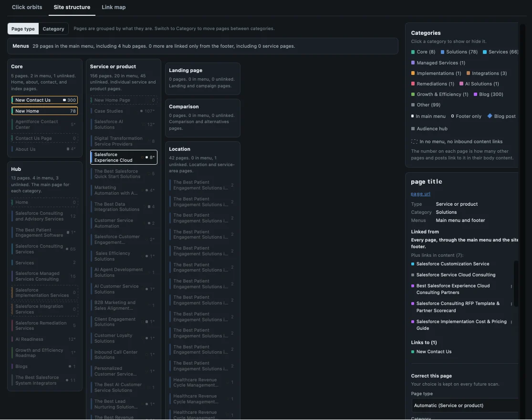532x420 pixels.
Task: Open Salesforce Consulting RFP Template link
Action: 458,307
